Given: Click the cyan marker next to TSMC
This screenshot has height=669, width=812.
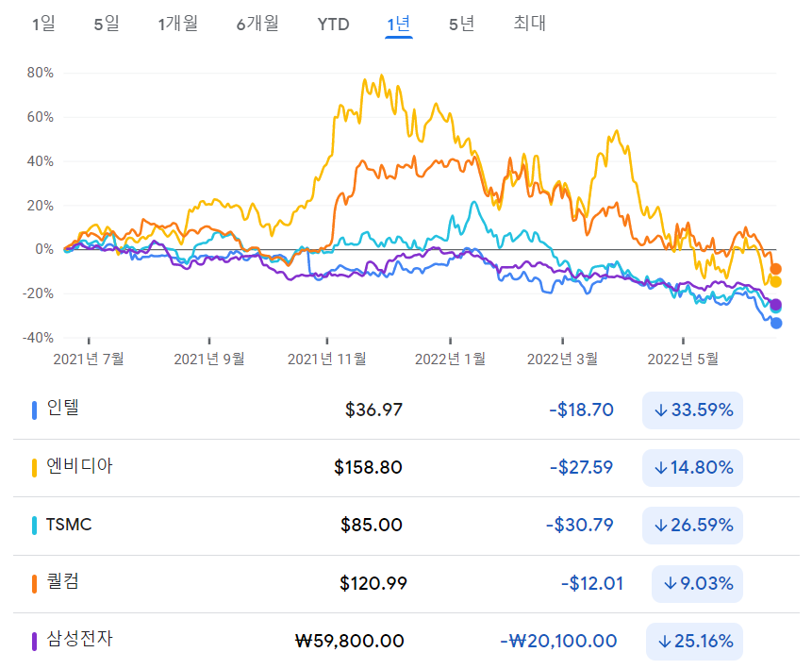Looking at the screenshot, I should coord(34,526).
